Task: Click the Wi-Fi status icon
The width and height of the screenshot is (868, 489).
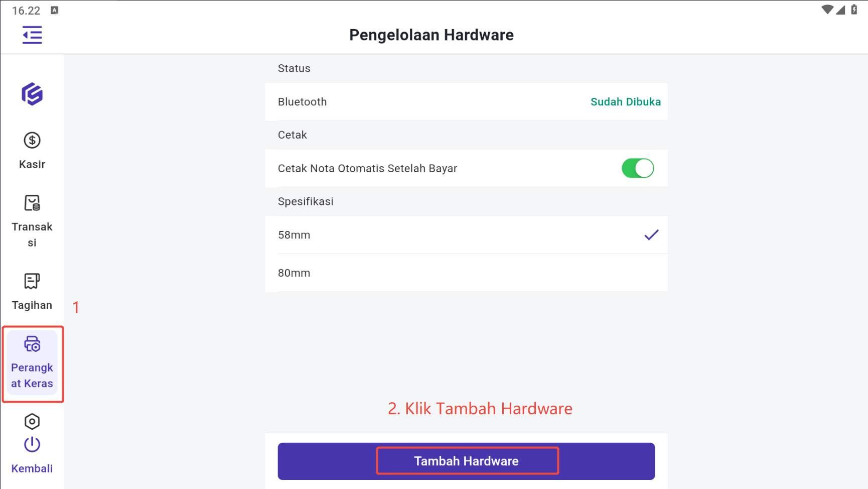Action: [x=827, y=10]
